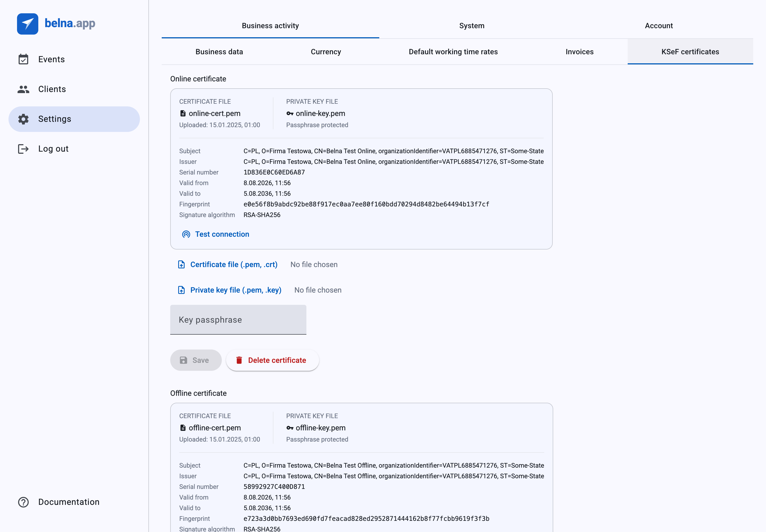Click the file icon beside offline-cert.pem
This screenshot has width=766, height=532.
click(183, 428)
